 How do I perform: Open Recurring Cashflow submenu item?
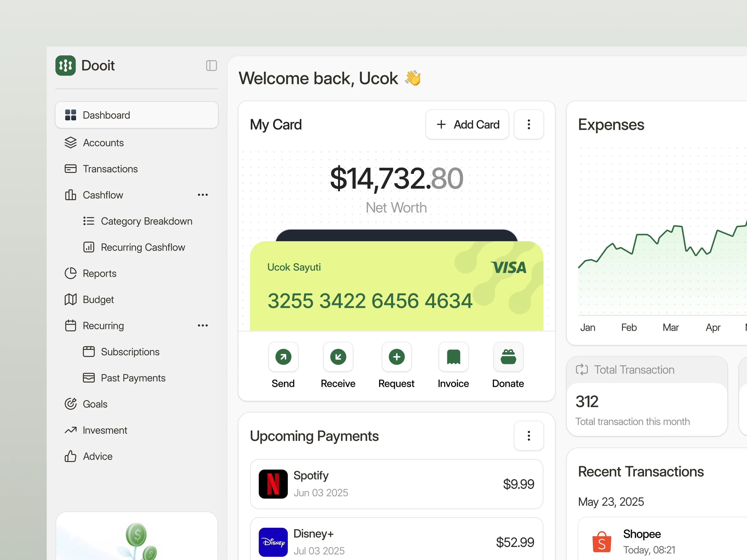point(134,247)
